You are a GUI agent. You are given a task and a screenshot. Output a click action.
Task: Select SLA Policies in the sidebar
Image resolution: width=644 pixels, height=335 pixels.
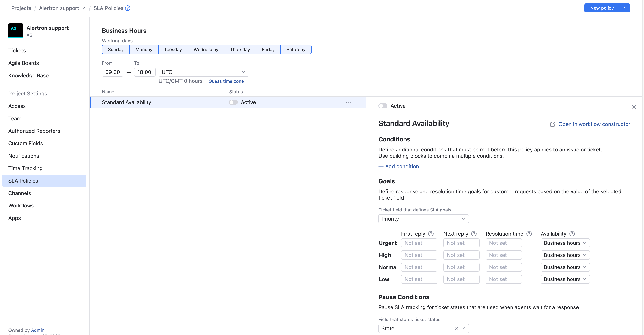(x=23, y=181)
